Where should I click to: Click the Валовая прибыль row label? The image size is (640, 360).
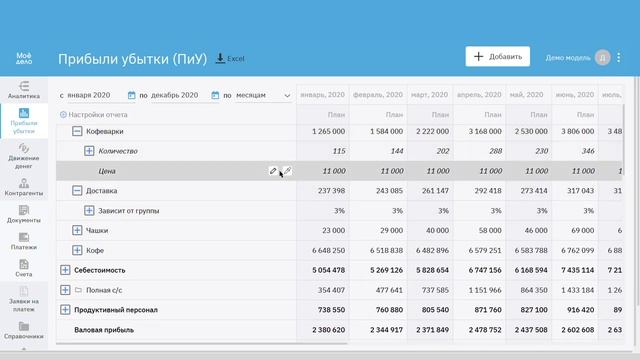pyautogui.click(x=104, y=330)
